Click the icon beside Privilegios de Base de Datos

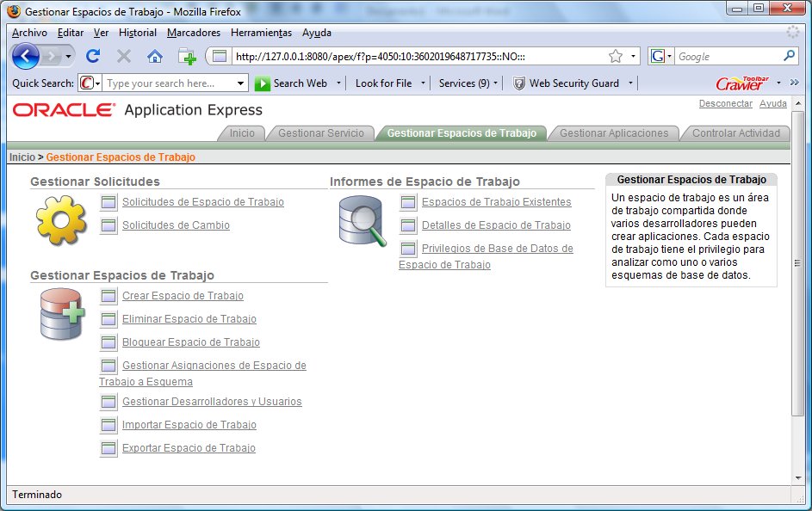coord(408,249)
